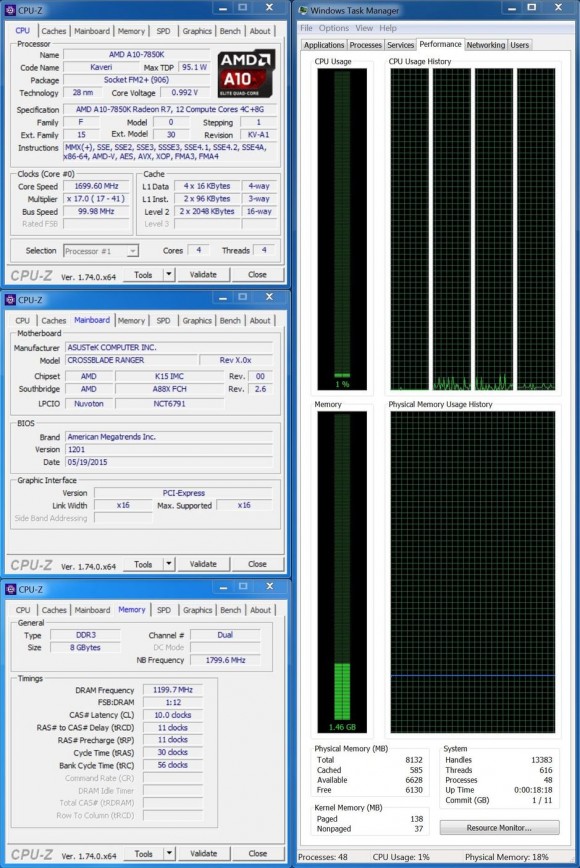Screen dimensions: 580x868
Task: Click the Physical Memory Usage History graph
Action: (473, 572)
